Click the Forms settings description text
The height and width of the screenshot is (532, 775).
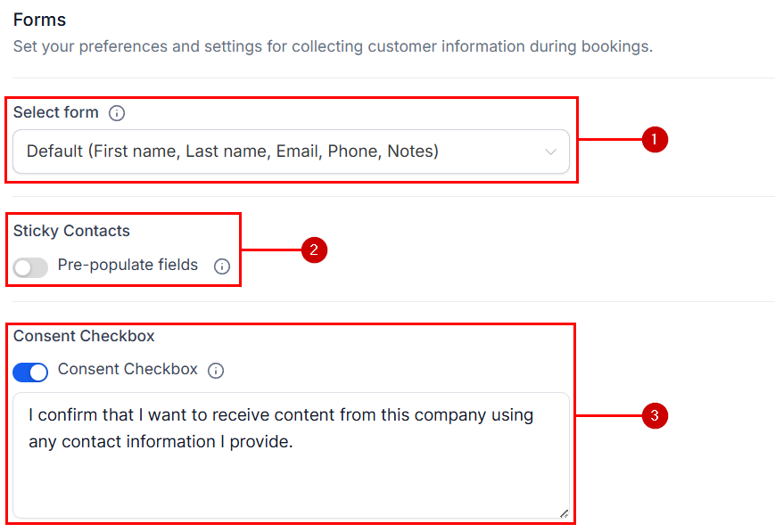[330, 46]
